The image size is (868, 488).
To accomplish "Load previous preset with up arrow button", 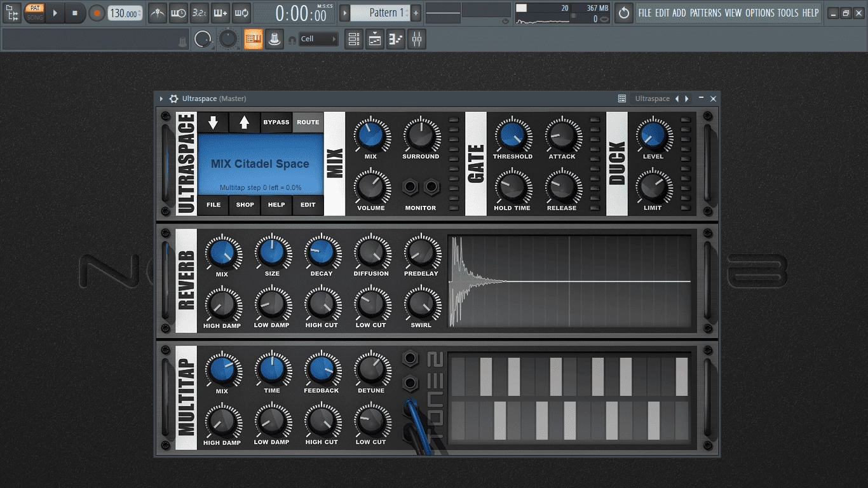I will point(245,122).
